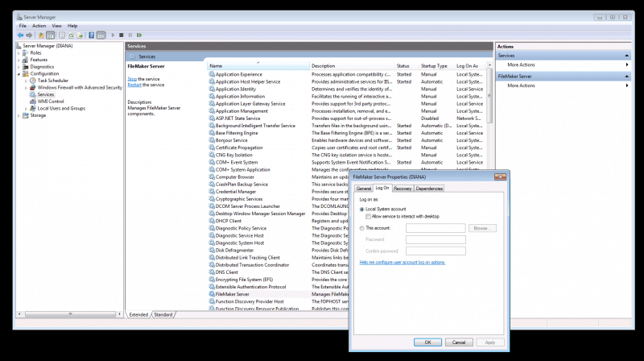The image size is (644, 361).
Task: Select the Local System account radio button
Action: (x=361, y=210)
